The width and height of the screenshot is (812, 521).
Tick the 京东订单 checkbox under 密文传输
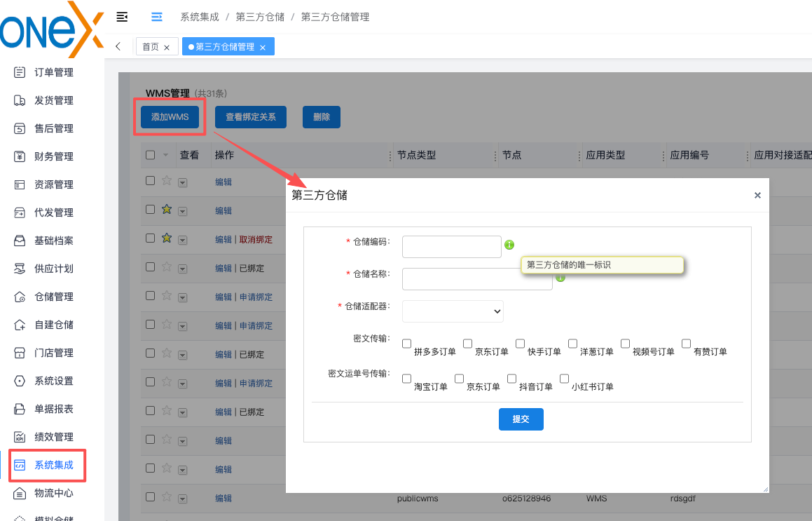tap(467, 343)
